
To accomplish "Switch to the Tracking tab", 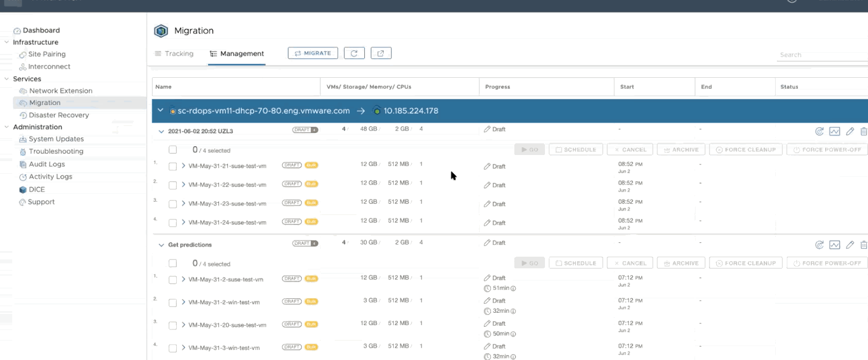I will pos(173,54).
